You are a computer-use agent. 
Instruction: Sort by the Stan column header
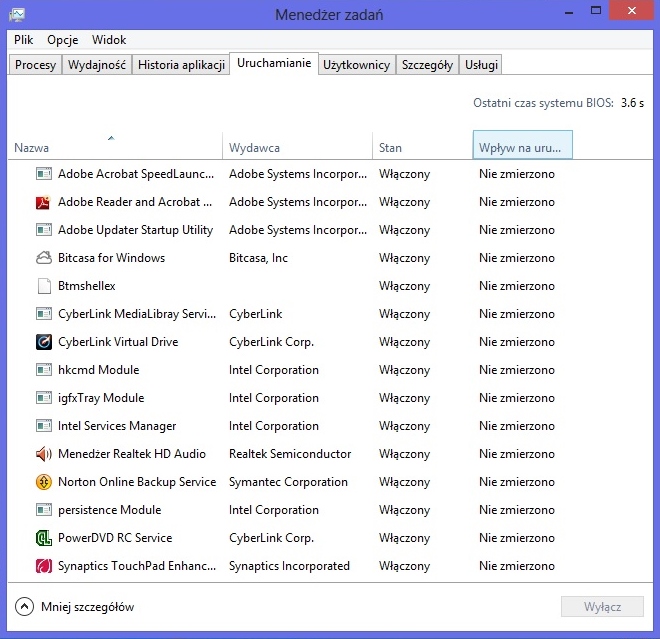coord(423,145)
